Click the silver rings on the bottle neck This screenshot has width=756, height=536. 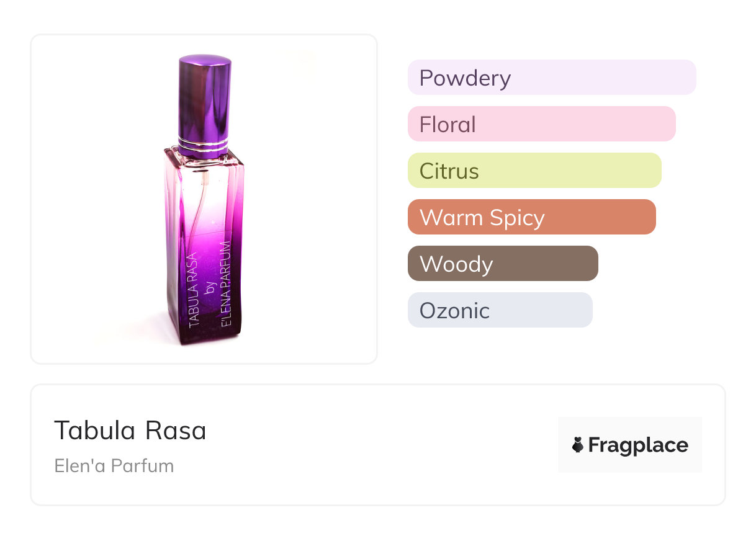(204, 146)
